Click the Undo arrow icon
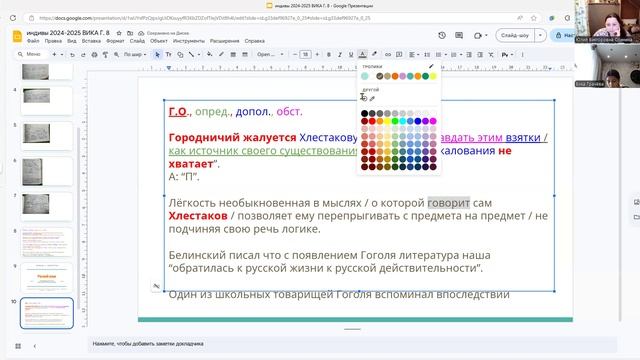 click(72, 55)
